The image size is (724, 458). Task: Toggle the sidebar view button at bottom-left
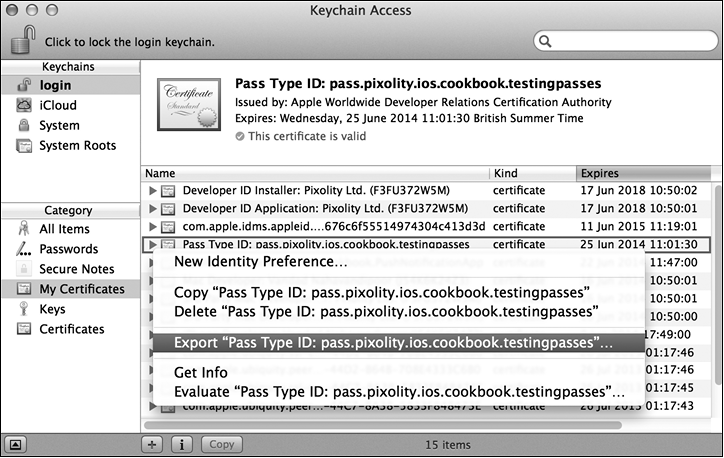pyautogui.click(x=18, y=443)
